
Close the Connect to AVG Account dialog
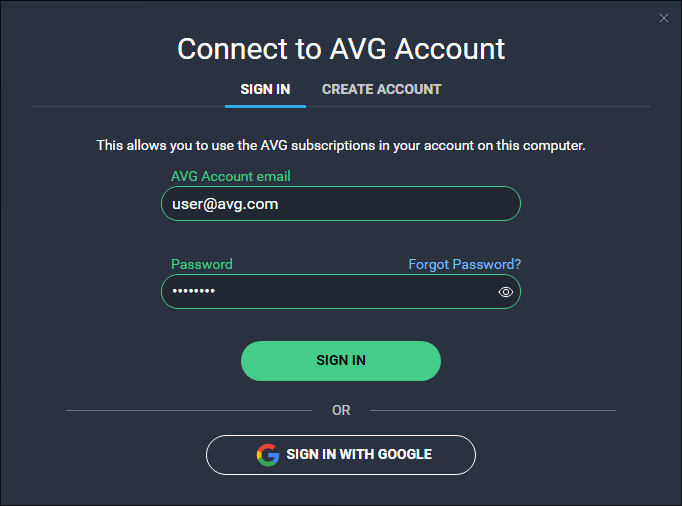(664, 18)
